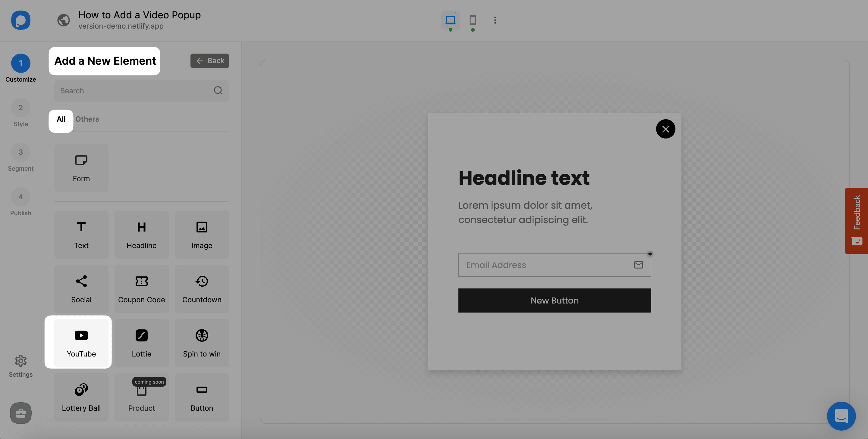This screenshot has height=439, width=868.
Task: Click the New Button element
Action: pyautogui.click(x=555, y=300)
